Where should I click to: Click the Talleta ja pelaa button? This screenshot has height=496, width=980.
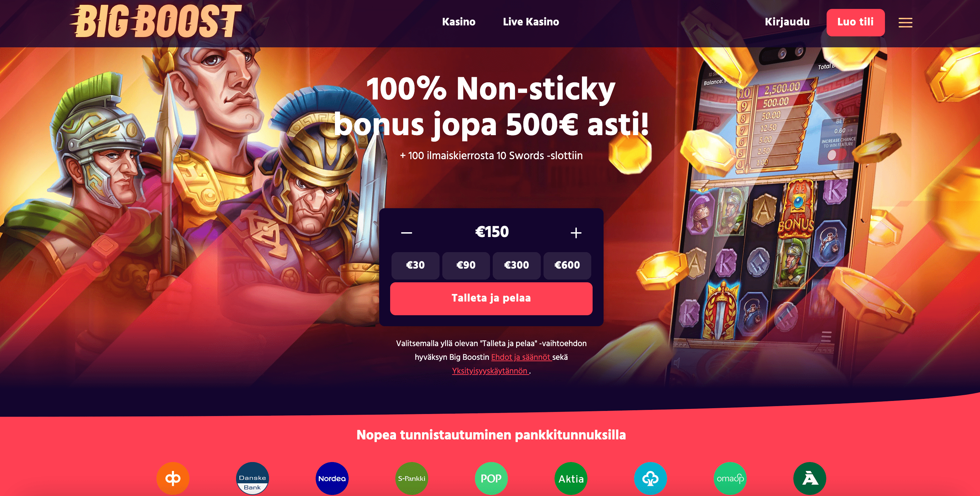pyautogui.click(x=491, y=298)
